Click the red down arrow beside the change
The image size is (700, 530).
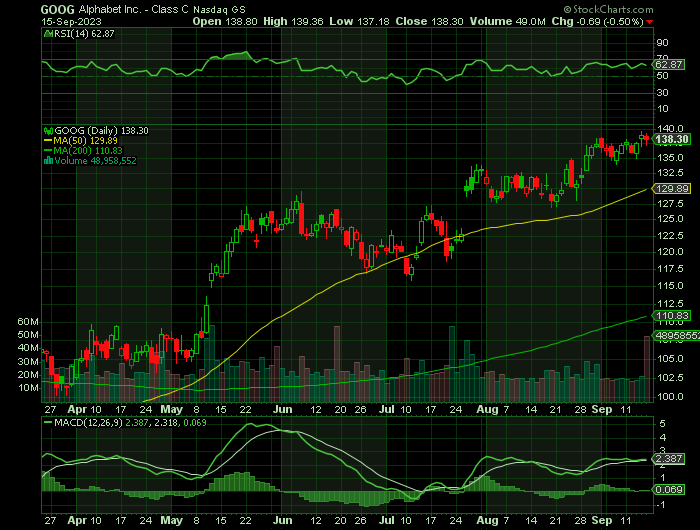(x=650, y=22)
